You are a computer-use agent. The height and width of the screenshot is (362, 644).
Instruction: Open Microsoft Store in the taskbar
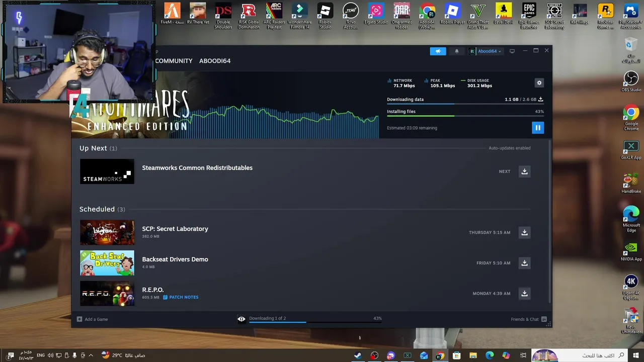pos(456,355)
